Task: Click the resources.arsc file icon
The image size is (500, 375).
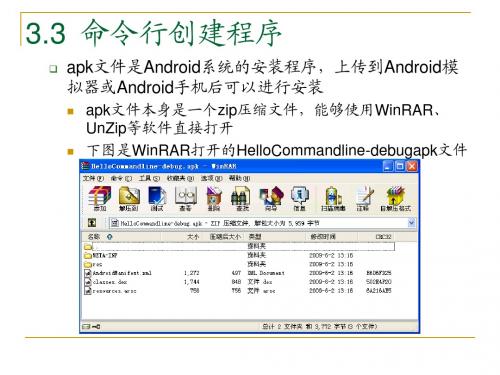Action: coord(88,291)
